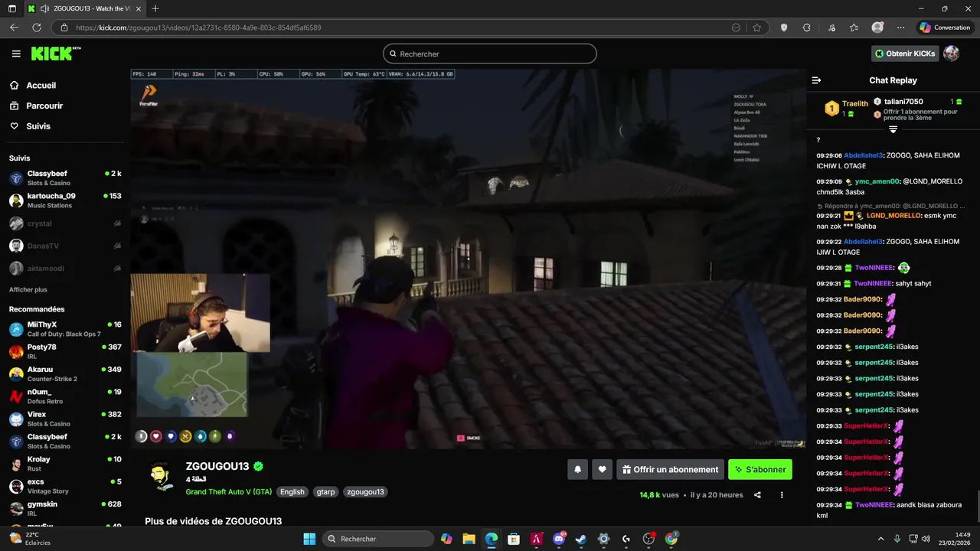This screenshot has height=551, width=980.
Task: Select the ZGOUGOU13 browser tab
Action: click(x=84, y=8)
